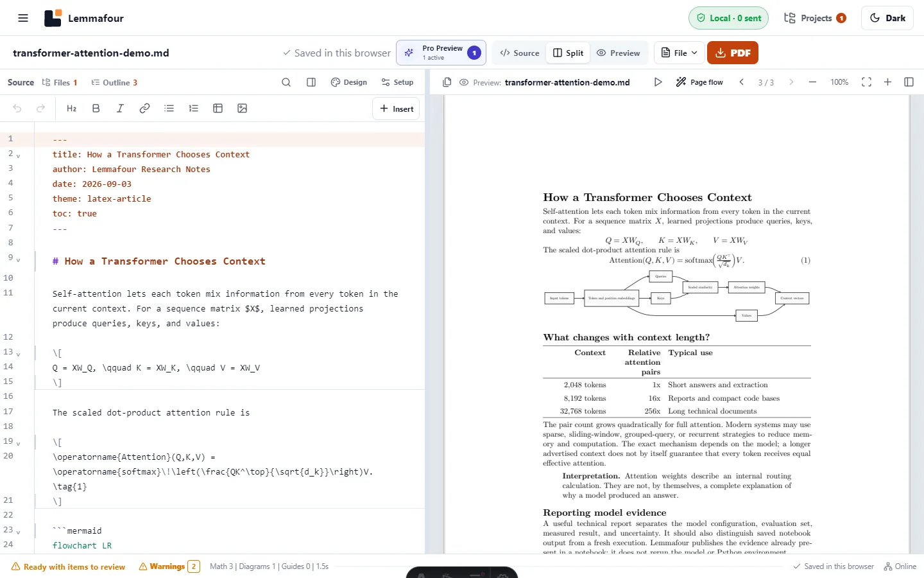Zoom in the preview

[x=887, y=82]
